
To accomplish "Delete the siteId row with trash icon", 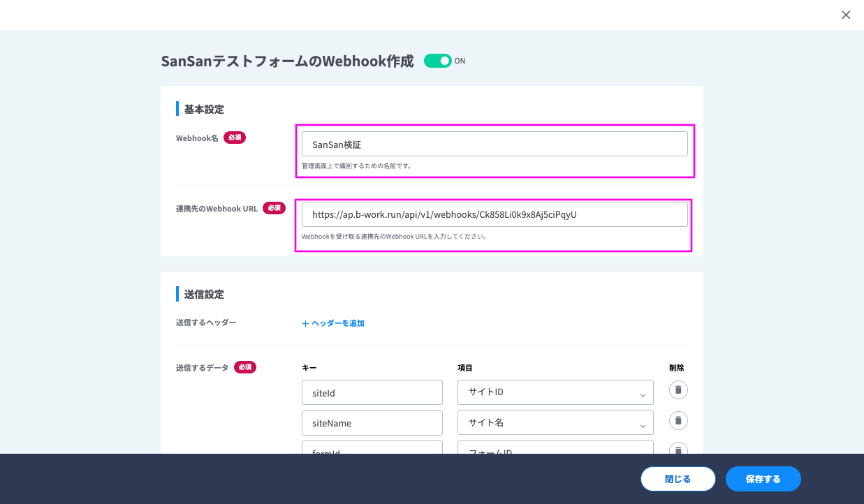I will pyautogui.click(x=678, y=390).
